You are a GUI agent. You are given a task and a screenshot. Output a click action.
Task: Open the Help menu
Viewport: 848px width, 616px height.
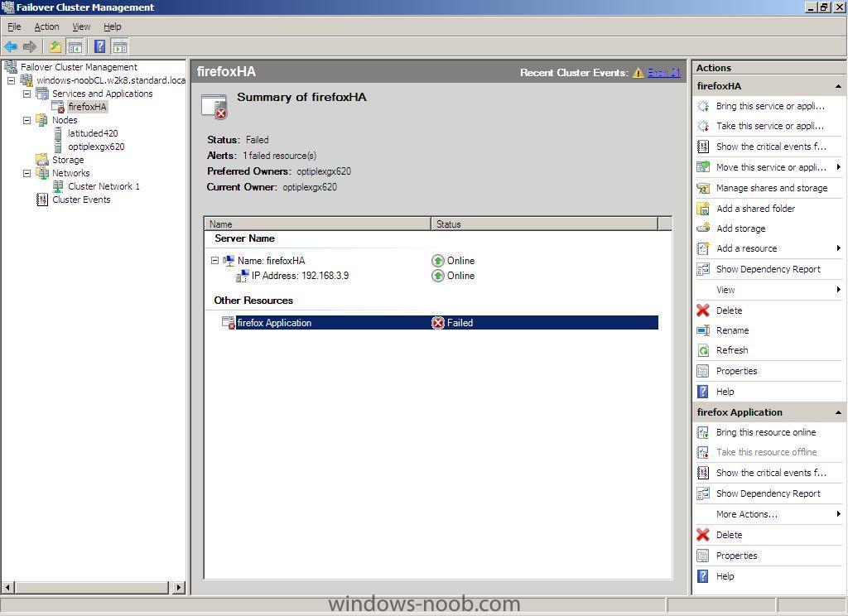click(x=113, y=26)
